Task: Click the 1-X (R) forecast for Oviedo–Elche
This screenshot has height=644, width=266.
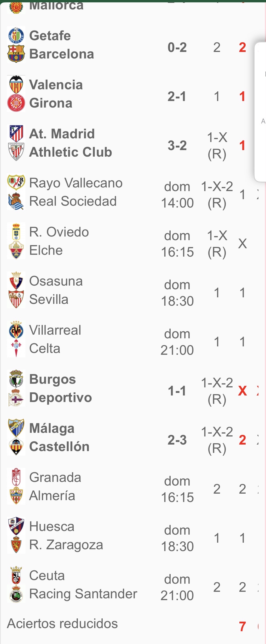Action: [217, 244]
